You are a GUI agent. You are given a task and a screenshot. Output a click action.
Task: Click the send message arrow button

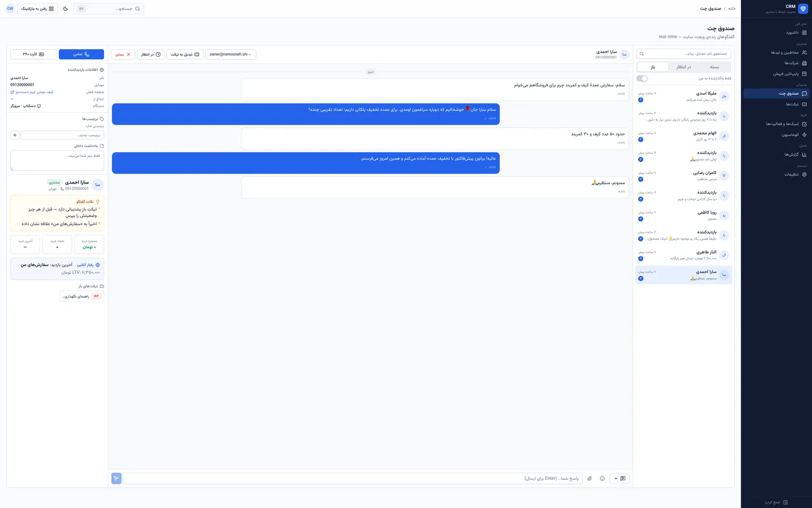point(116,479)
